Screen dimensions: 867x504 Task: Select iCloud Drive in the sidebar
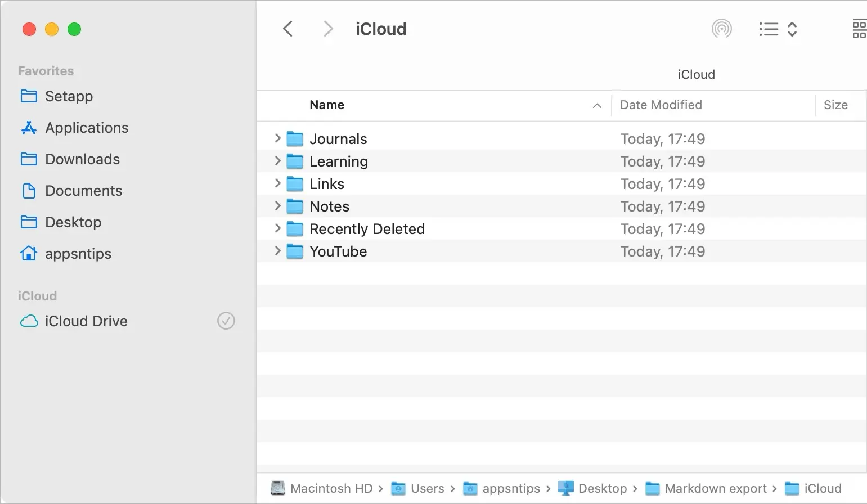tap(74, 321)
